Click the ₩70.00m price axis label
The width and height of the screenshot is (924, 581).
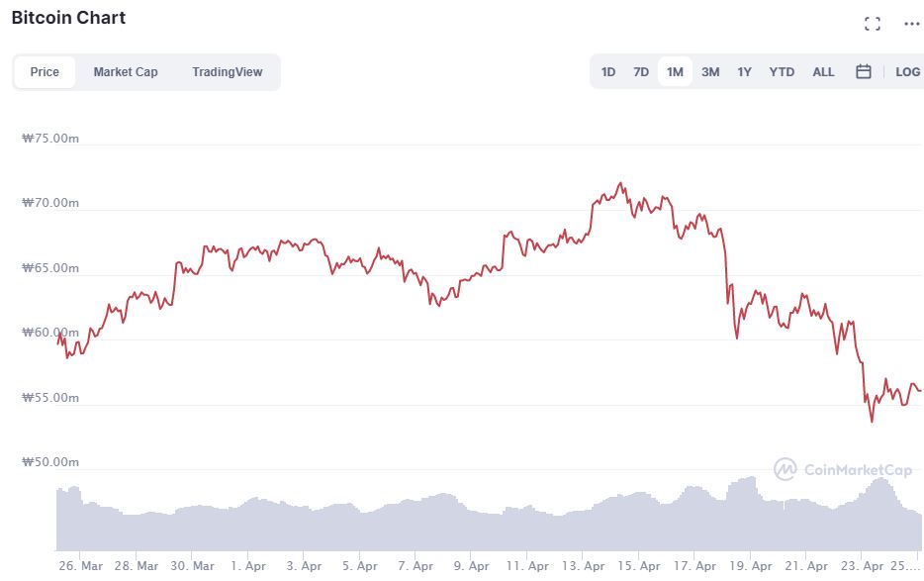[49, 203]
